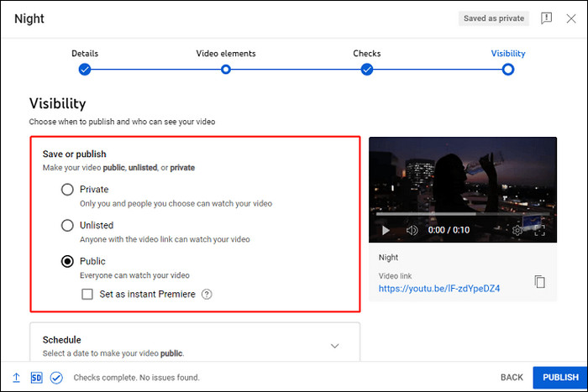Viewport: 588px width, 392px height.
Task: Click the checks complete checkmark icon
Action: 56,378
